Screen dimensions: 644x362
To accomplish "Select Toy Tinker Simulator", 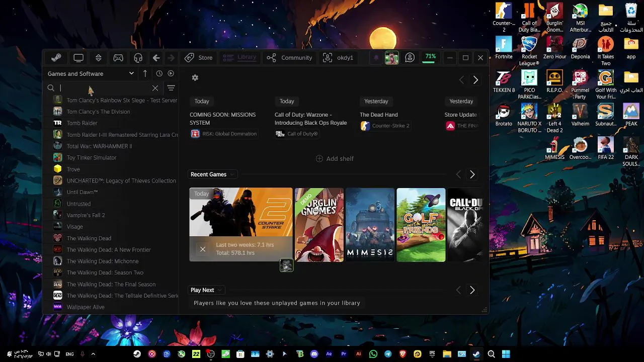I will coord(92,157).
